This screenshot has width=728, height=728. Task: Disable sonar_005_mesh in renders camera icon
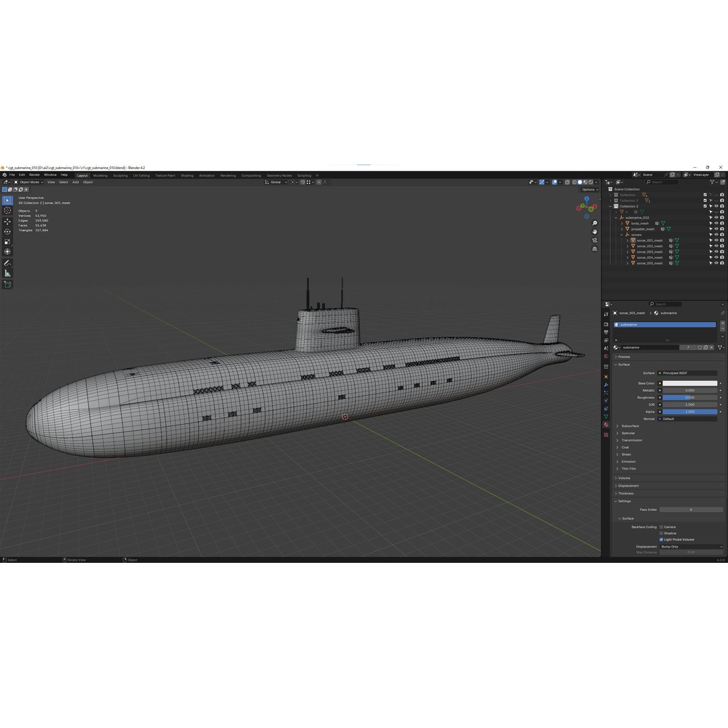click(x=722, y=263)
